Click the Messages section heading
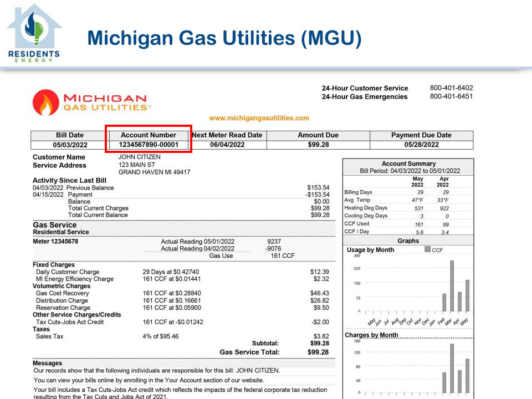The height and width of the screenshot is (399, 532). (x=48, y=363)
